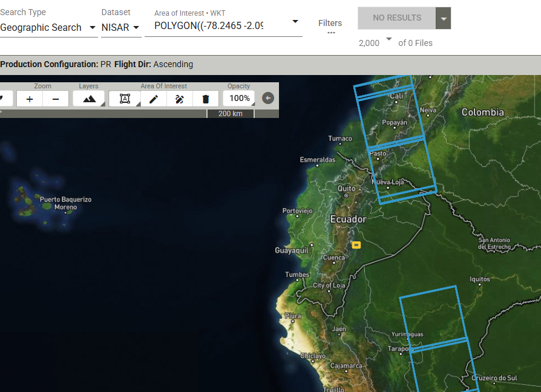Screen dimensions: 541x392
Task: Click the Cali city label
Action: point(396,96)
